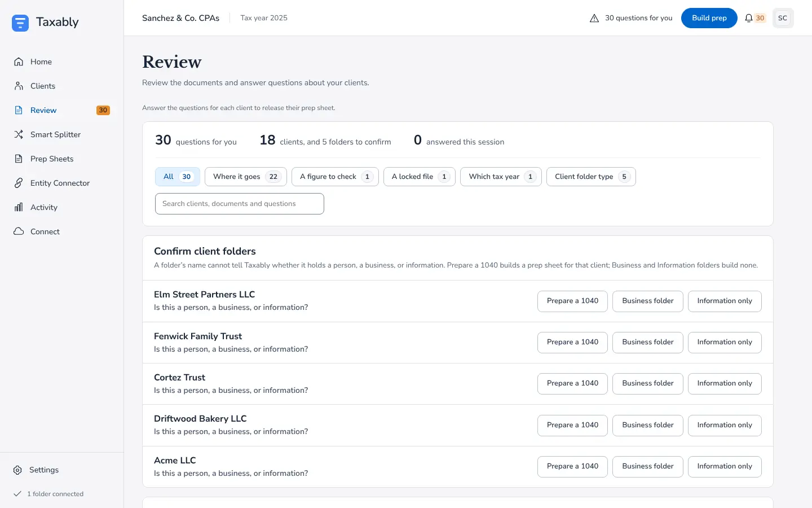
Task: Click the Activity bar chart icon
Action: (19, 207)
